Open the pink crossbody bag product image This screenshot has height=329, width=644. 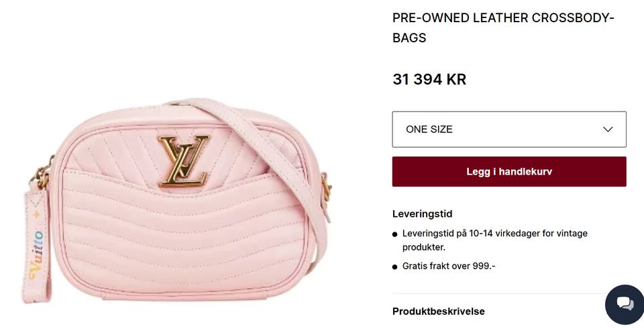point(176,200)
